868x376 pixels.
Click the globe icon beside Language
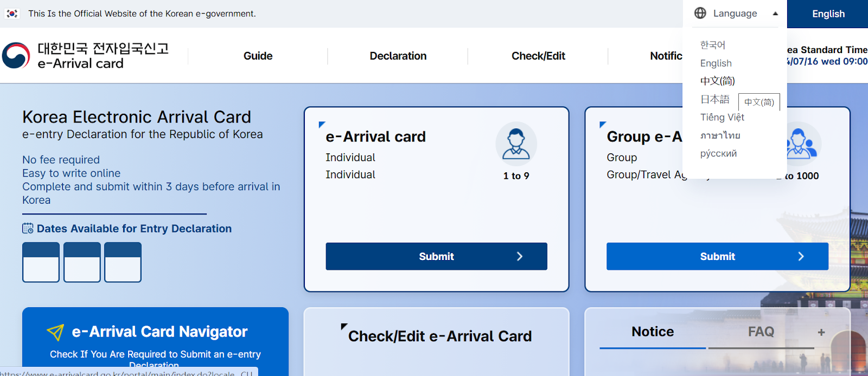(x=700, y=13)
